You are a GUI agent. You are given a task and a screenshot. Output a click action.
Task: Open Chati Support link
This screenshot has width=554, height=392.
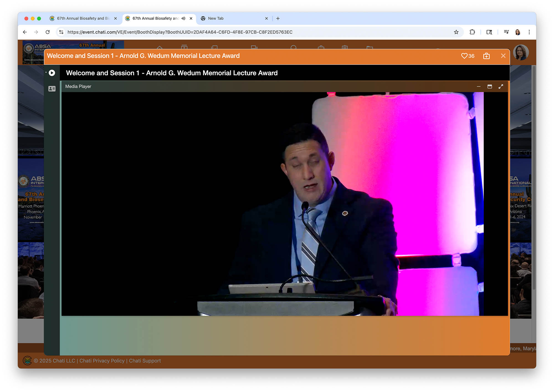tap(145, 361)
